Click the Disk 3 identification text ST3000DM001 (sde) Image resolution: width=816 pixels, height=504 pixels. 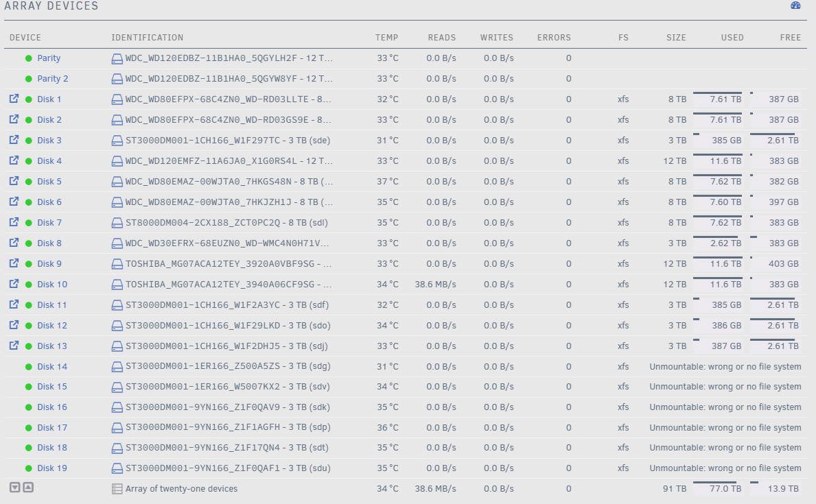pos(228,141)
